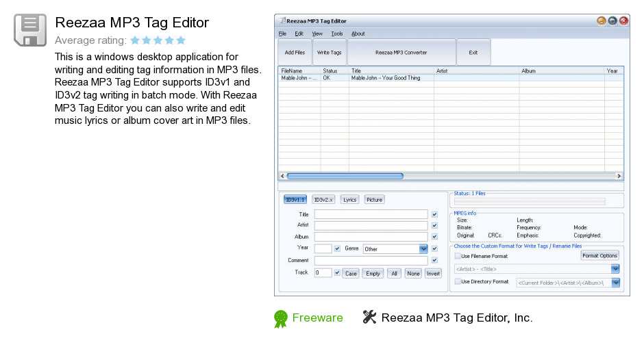Click the file list horizontal scrollbar thumb
The image size is (644, 349).
(345, 176)
